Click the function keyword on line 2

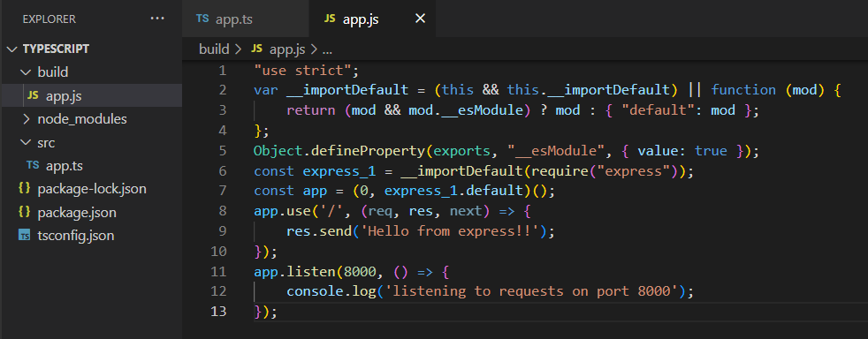(x=743, y=90)
